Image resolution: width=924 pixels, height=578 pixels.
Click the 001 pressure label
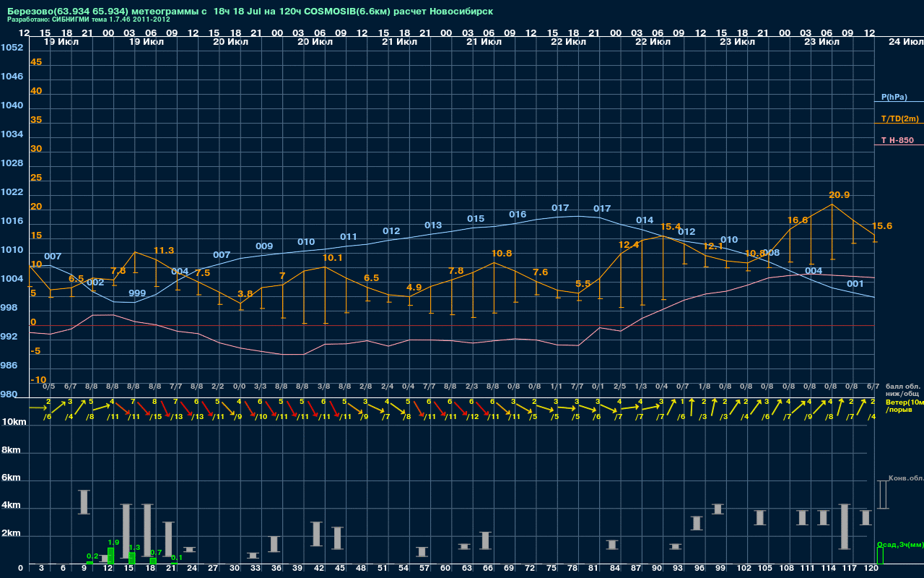855,284
